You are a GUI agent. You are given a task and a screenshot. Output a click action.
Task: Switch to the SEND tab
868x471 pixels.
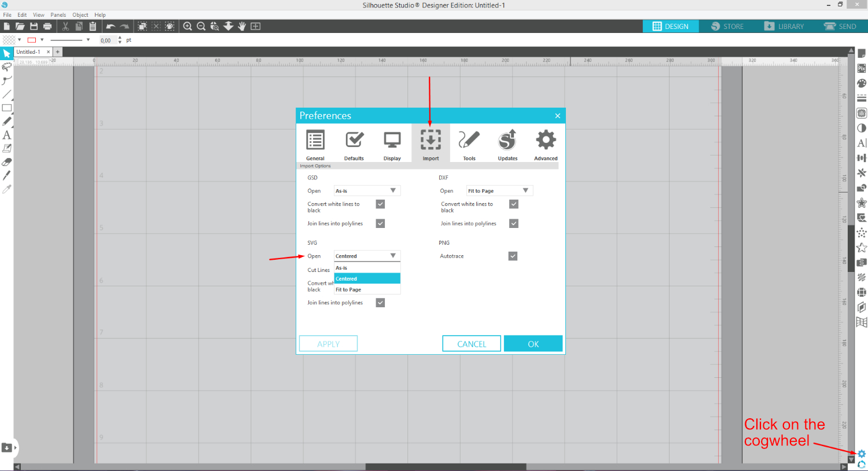point(840,26)
